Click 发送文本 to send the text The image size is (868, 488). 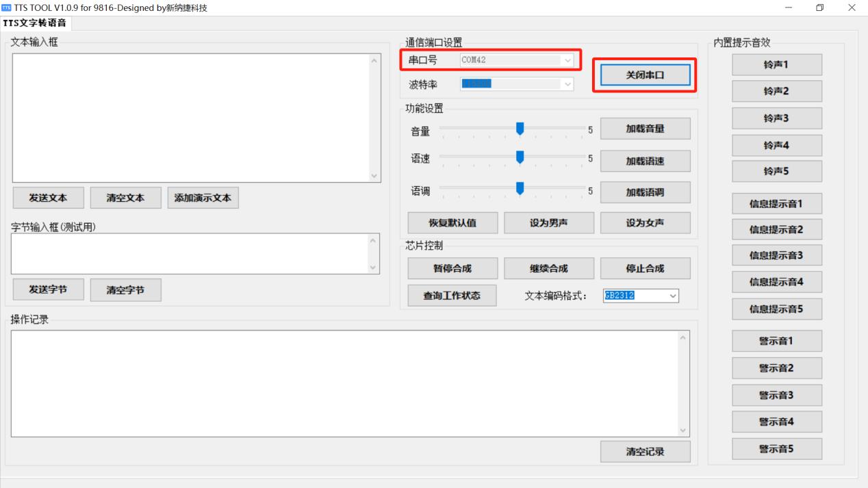[x=48, y=197]
